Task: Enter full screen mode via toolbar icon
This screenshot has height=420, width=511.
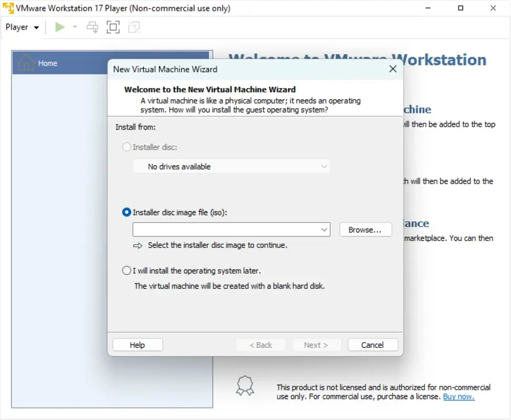Action: click(x=113, y=27)
